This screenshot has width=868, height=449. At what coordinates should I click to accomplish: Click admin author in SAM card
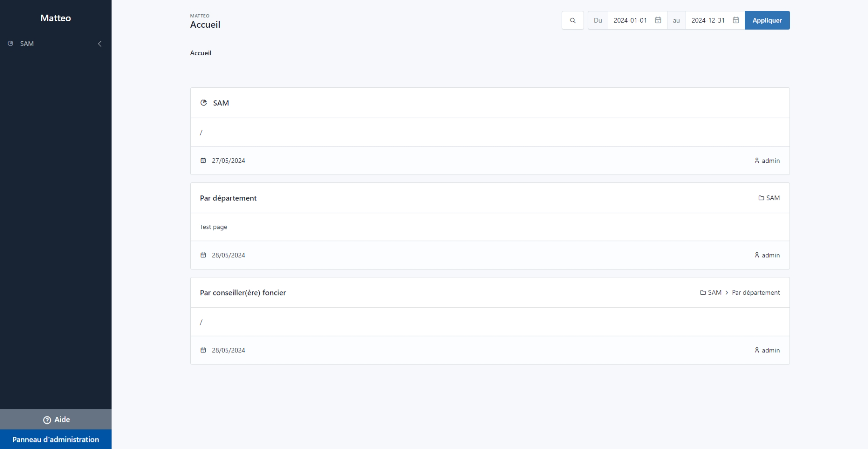(x=771, y=161)
